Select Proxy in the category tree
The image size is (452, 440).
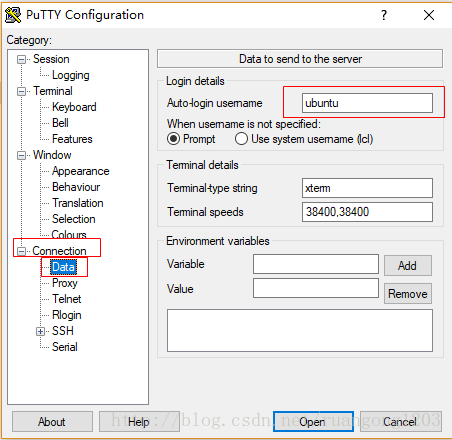65,283
